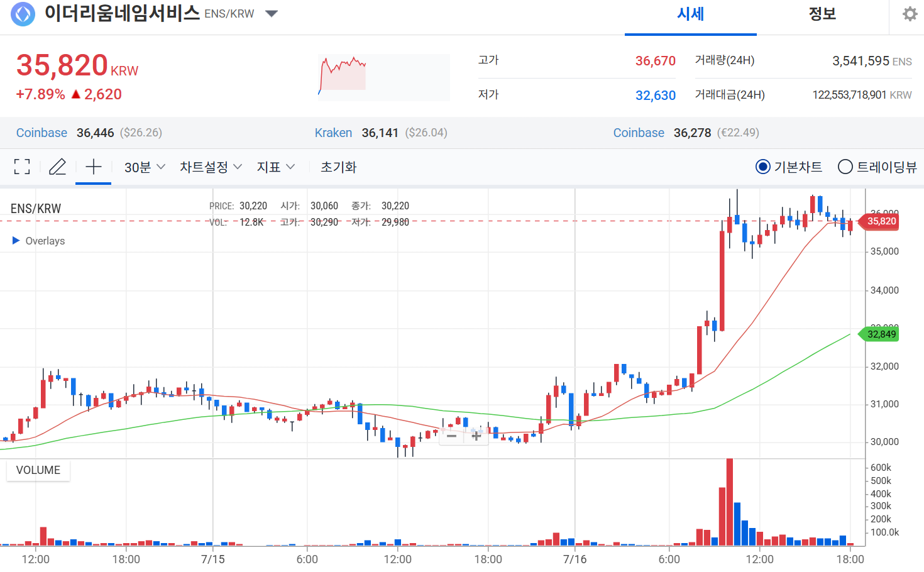Click the ENS/KRW chart pair label
924x572 pixels.
tap(36, 209)
